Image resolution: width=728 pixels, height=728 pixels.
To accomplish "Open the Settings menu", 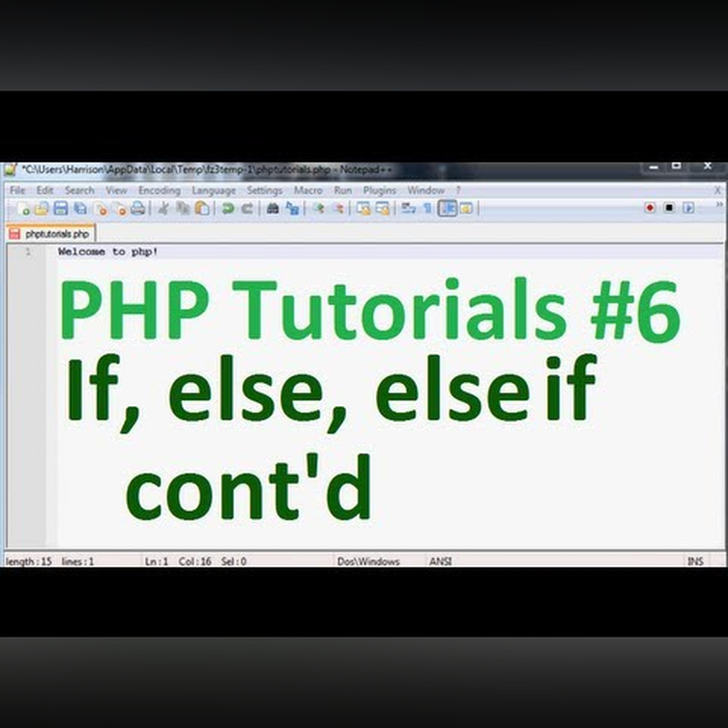I will coord(265,190).
